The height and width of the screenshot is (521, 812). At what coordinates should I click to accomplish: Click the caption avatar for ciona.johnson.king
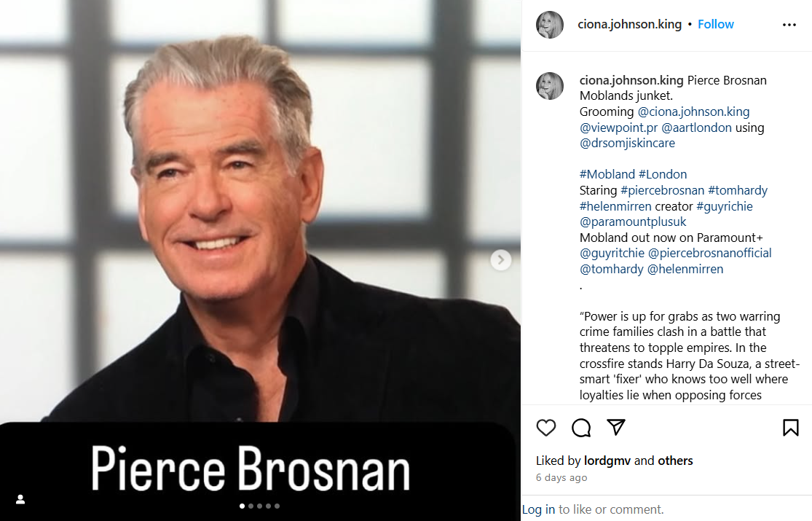(549, 86)
